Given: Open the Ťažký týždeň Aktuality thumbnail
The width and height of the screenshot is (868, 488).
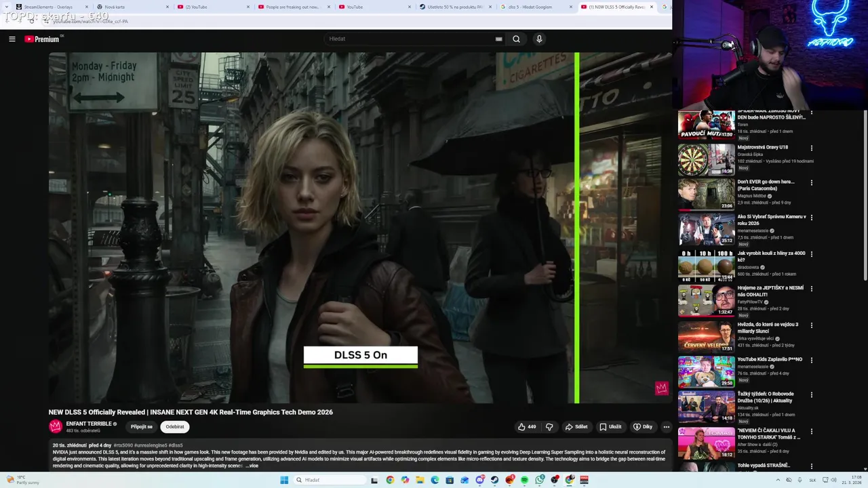Looking at the screenshot, I should [707, 407].
